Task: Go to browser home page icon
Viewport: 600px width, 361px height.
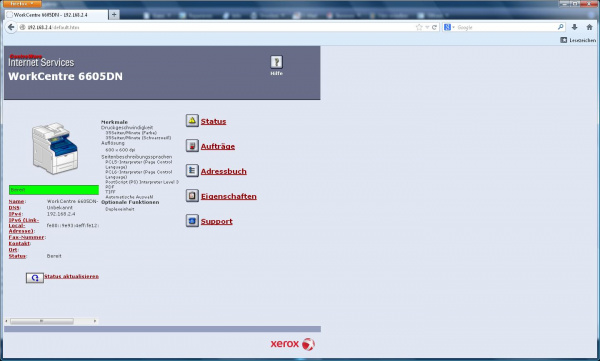Action: [x=589, y=27]
